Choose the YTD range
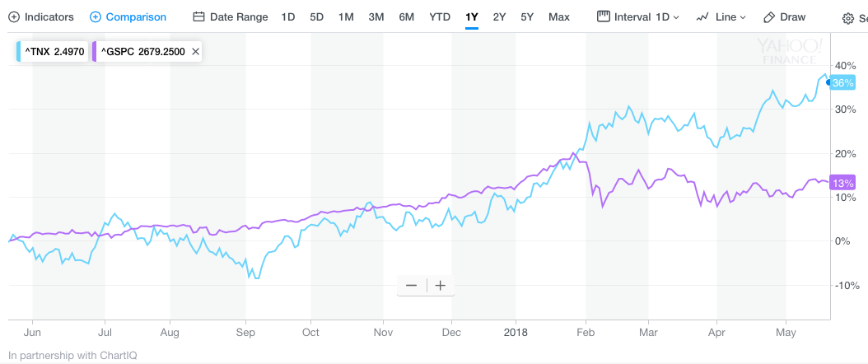 point(440,16)
